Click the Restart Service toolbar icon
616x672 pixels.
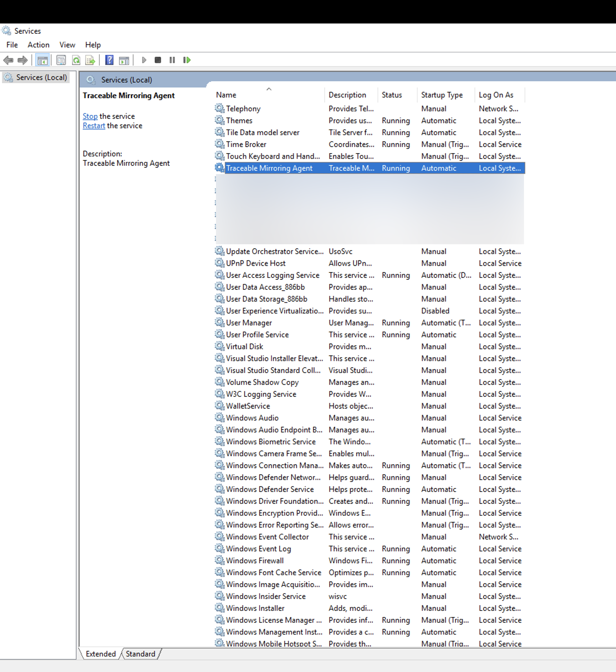coord(187,60)
